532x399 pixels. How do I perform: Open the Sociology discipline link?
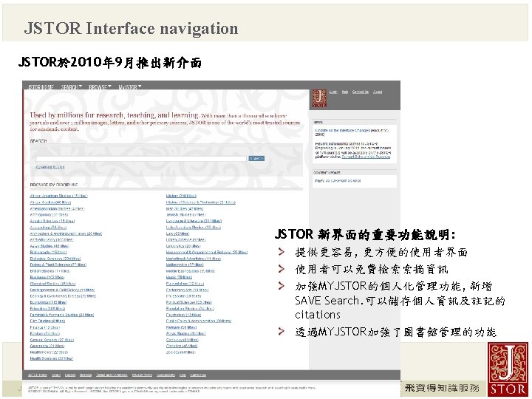tap(183, 340)
